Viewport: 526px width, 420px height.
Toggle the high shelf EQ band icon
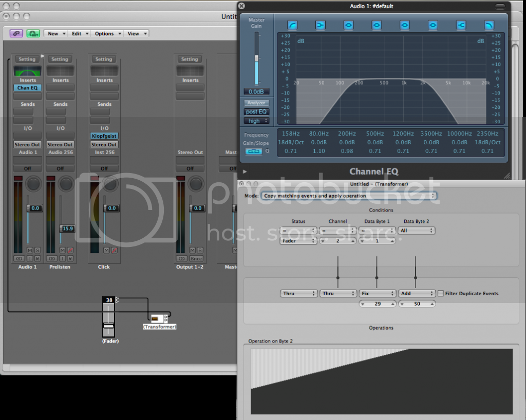(x=461, y=25)
